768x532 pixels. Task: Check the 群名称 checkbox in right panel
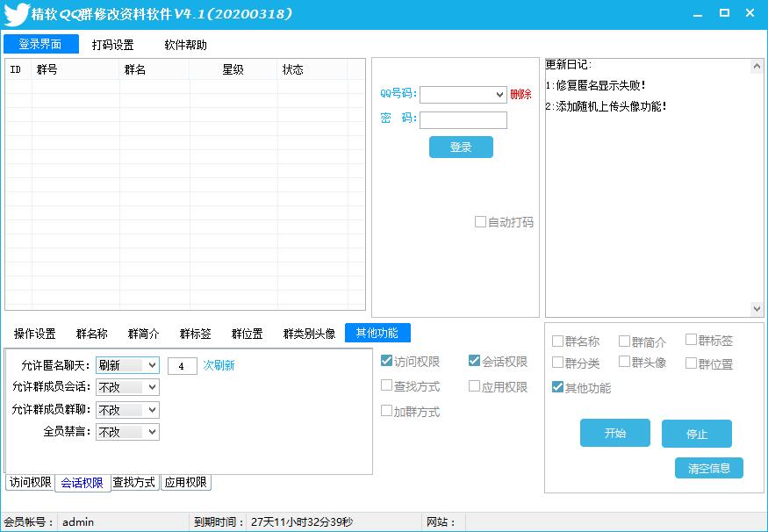click(x=557, y=341)
